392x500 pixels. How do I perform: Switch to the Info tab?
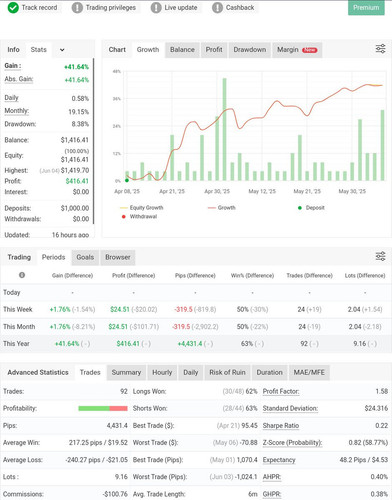13,50
